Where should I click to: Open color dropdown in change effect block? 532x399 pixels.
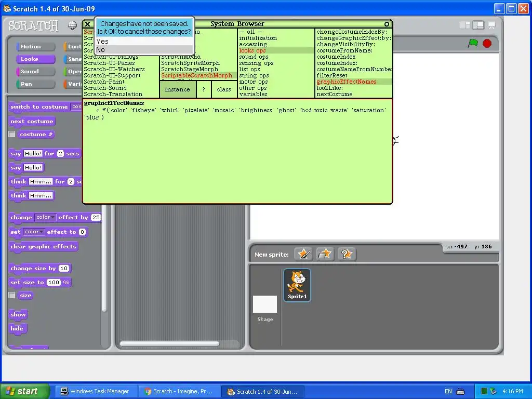click(x=45, y=217)
